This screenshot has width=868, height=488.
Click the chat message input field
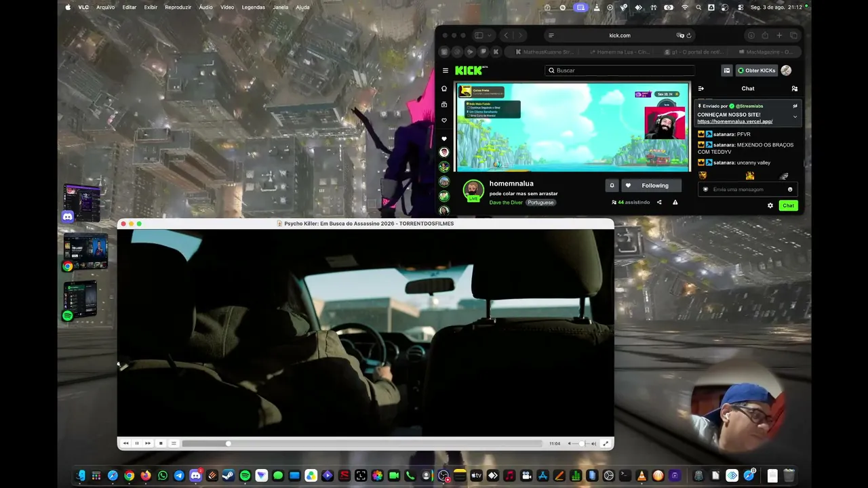[x=747, y=190]
